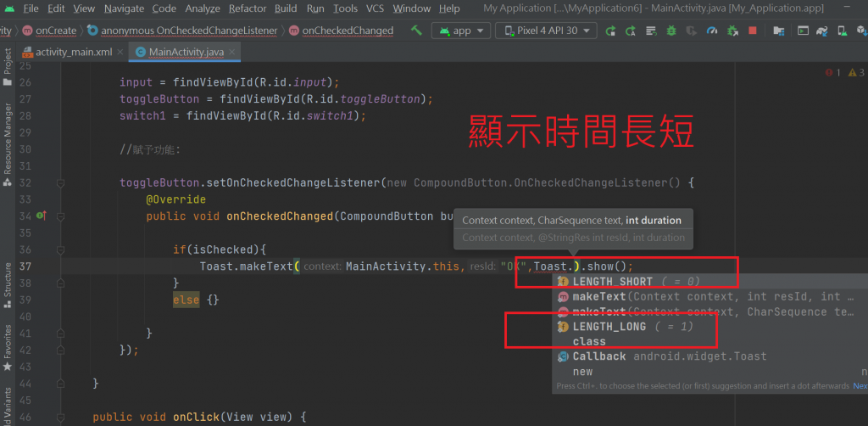Open the Pixel 4 API 30 device dropdown

coord(546,31)
